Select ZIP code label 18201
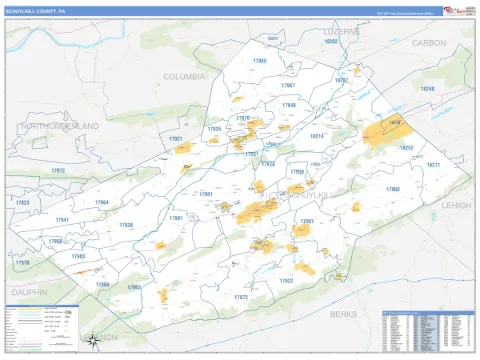480x360 pixels. tap(273, 39)
